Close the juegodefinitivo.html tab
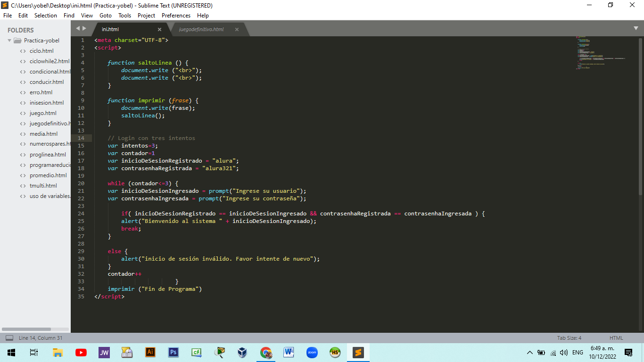This screenshot has height=362, width=644. click(x=237, y=29)
